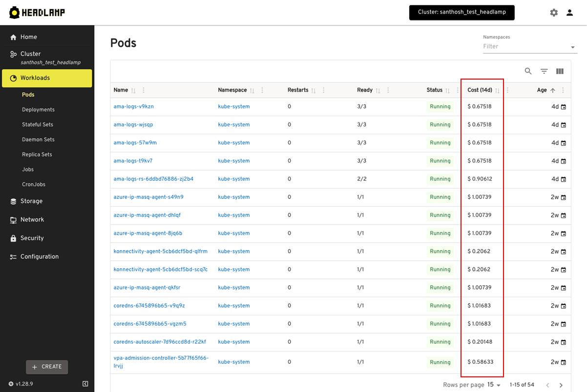Click the CREATE button
Screen dimensions: 587x392
(x=47, y=367)
